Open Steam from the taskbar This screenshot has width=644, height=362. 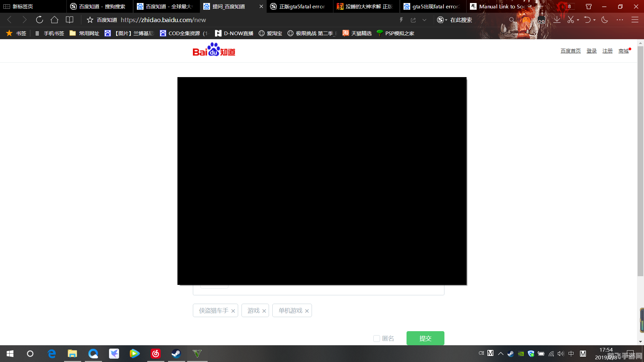176,353
